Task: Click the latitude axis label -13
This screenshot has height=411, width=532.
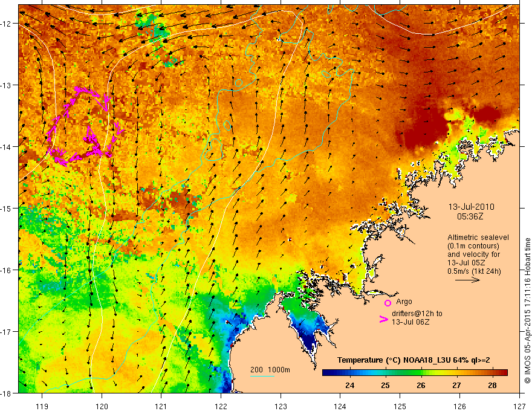Action: pyautogui.click(x=6, y=85)
